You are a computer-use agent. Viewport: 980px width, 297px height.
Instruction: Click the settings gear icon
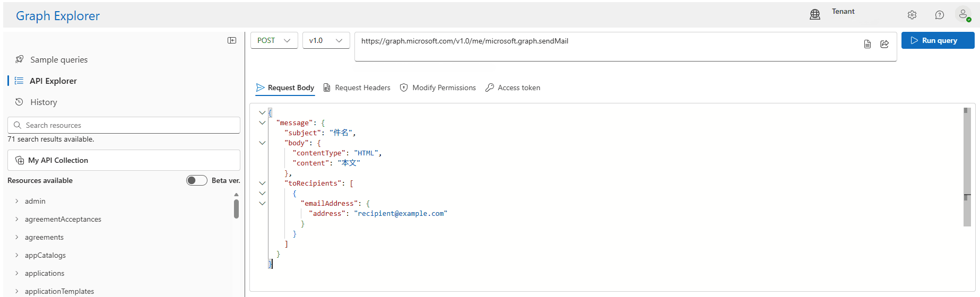[x=912, y=15]
